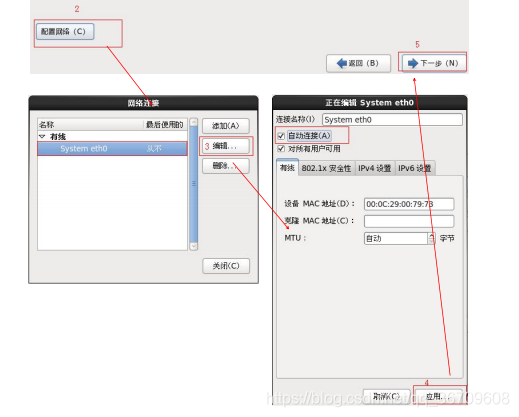This screenshot has height=417, width=519.
Task: Click the connection list vertical scrollbar thumb
Action: pyautogui.click(x=194, y=184)
